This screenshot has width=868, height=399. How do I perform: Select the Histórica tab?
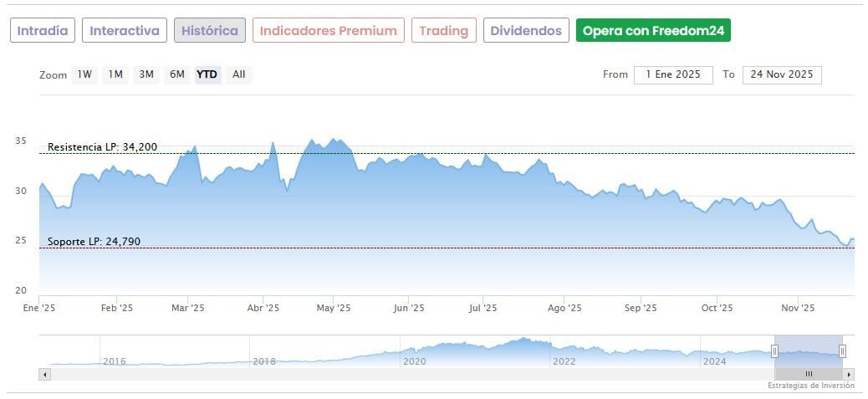(210, 31)
